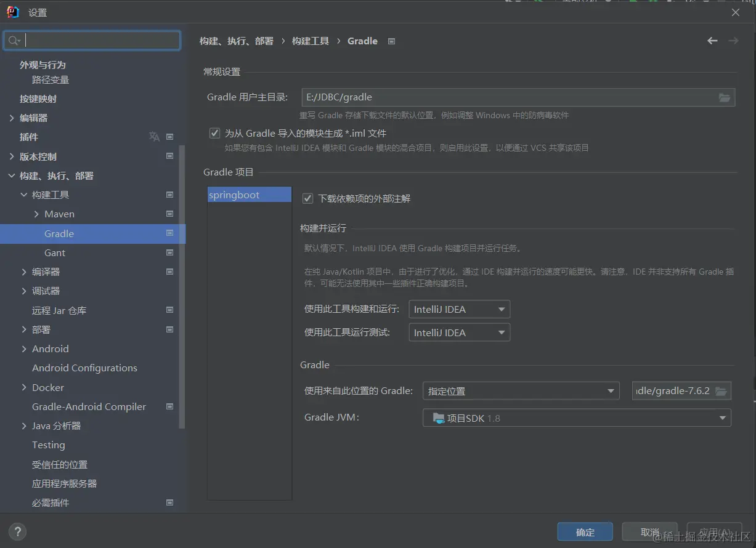
Task: Click project-scope icon on 编译器 row
Action: (170, 272)
